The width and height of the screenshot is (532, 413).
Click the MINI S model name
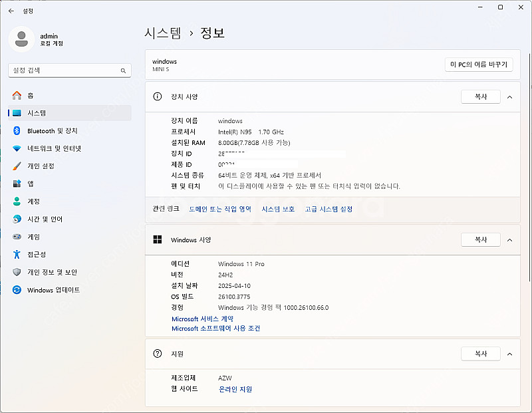pos(161,69)
